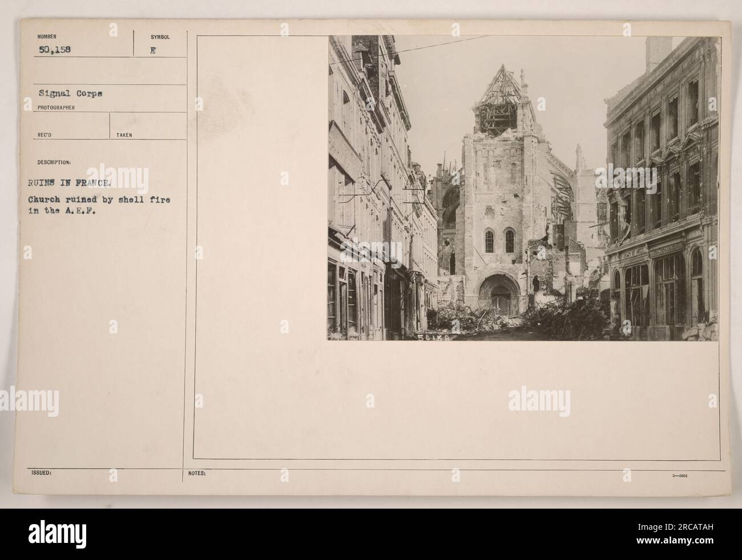Click the ruined church photograph
This screenshot has height=560, width=742.
523,188
